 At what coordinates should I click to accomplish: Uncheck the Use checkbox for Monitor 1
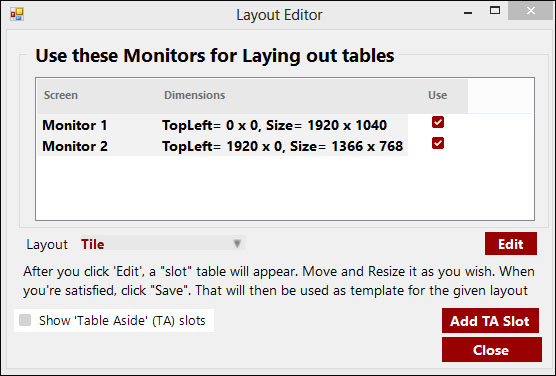coord(438,122)
